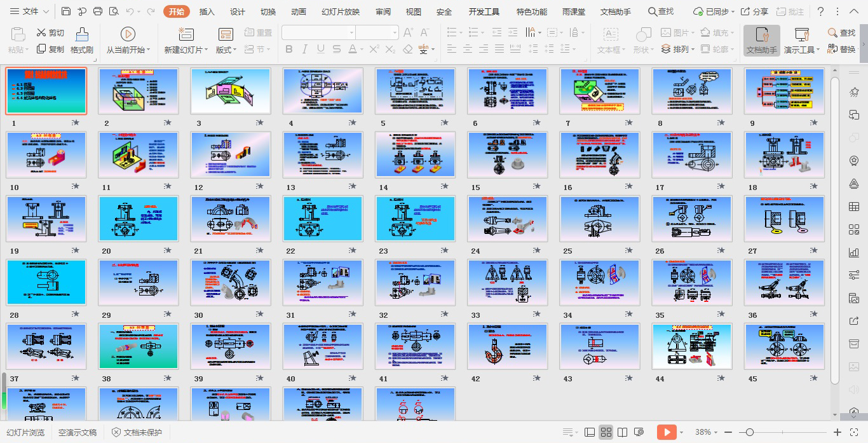Switch to normal view in status bar
This screenshot has width=868, height=443.
click(x=590, y=432)
